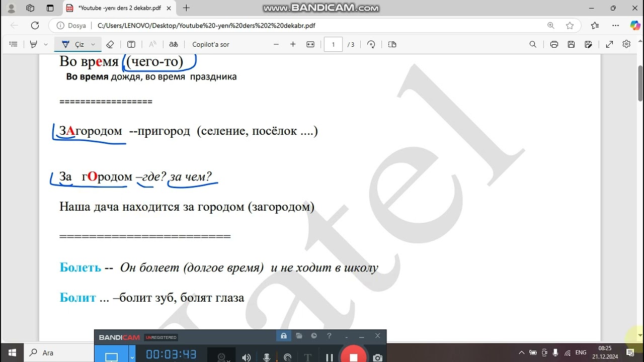Click the Save As icon
Image resolution: width=644 pixels, height=362 pixels.
coord(588,44)
